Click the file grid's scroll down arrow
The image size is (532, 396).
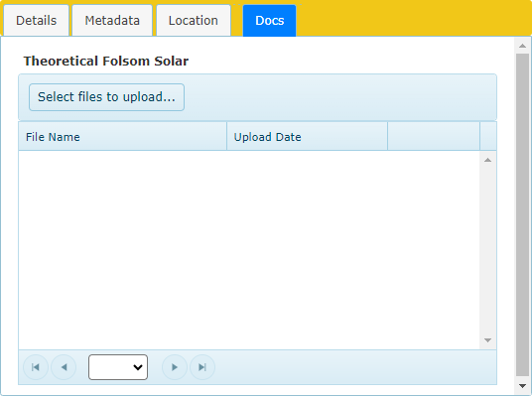tap(487, 340)
